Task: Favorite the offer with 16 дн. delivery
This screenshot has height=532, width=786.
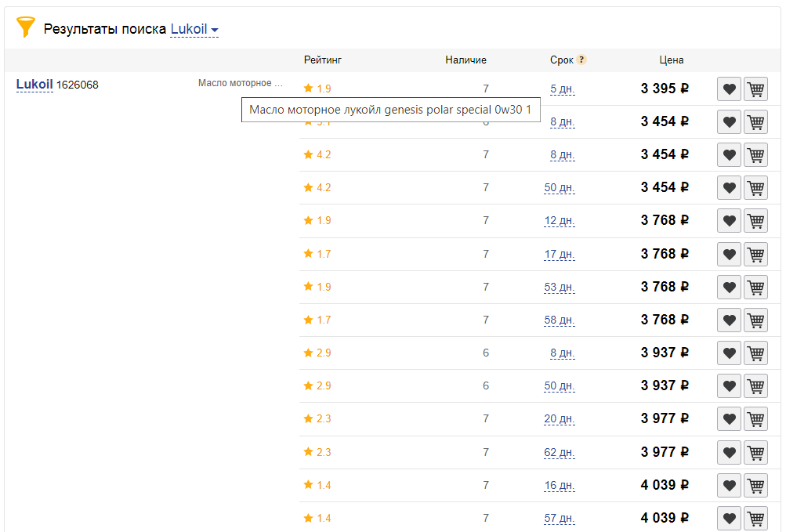Action: [x=729, y=485]
